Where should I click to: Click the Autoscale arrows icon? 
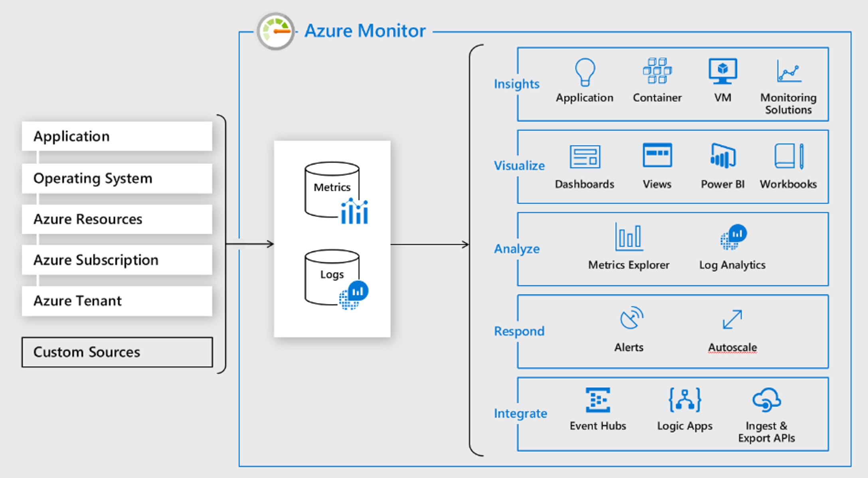tap(732, 319)
